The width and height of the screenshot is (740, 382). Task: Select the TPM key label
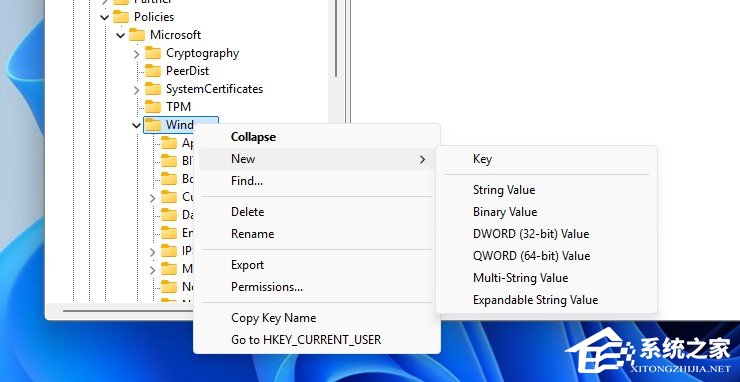[x=178, y=107]
